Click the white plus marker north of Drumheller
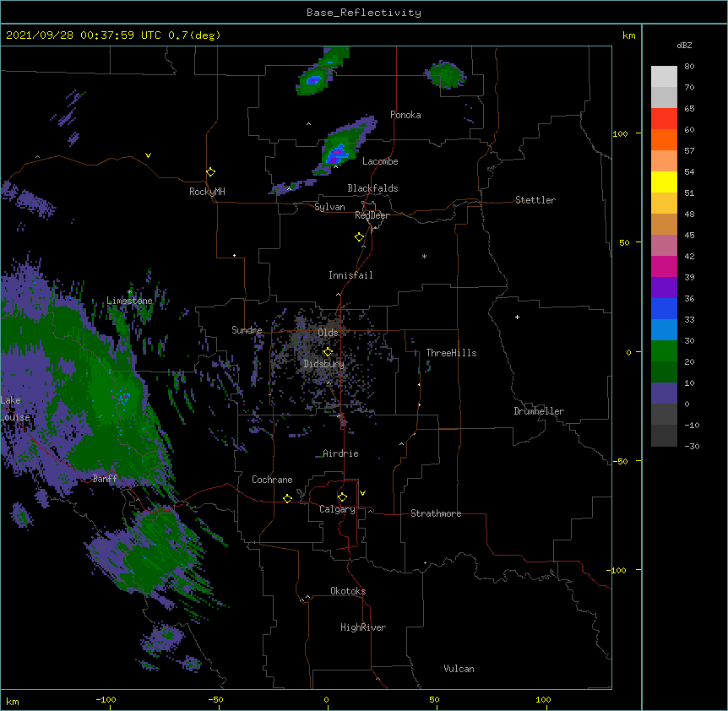The height and width of the screenshot is (711, 728). click(x=517, y=317)
